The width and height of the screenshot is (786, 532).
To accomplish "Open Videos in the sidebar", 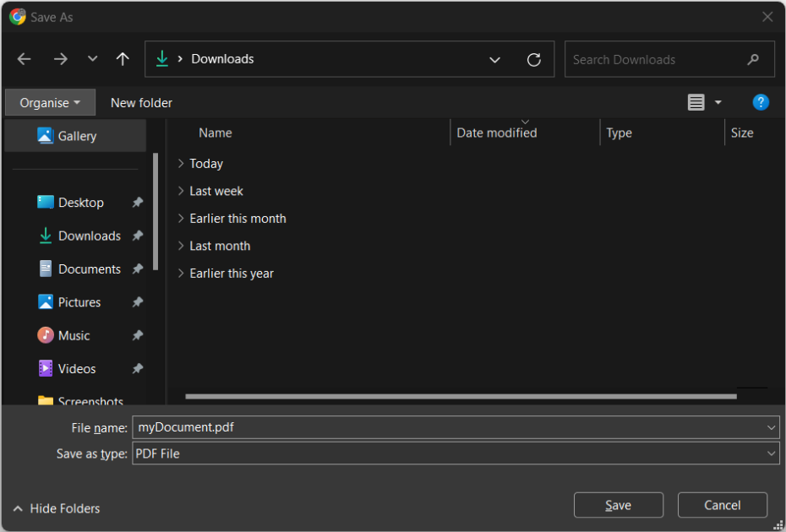I will (77, 369).
